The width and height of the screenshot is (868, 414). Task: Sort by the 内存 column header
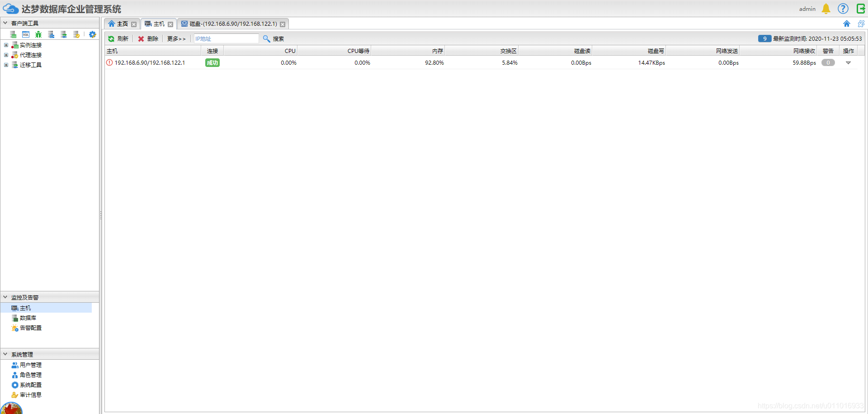pos(408,51)
